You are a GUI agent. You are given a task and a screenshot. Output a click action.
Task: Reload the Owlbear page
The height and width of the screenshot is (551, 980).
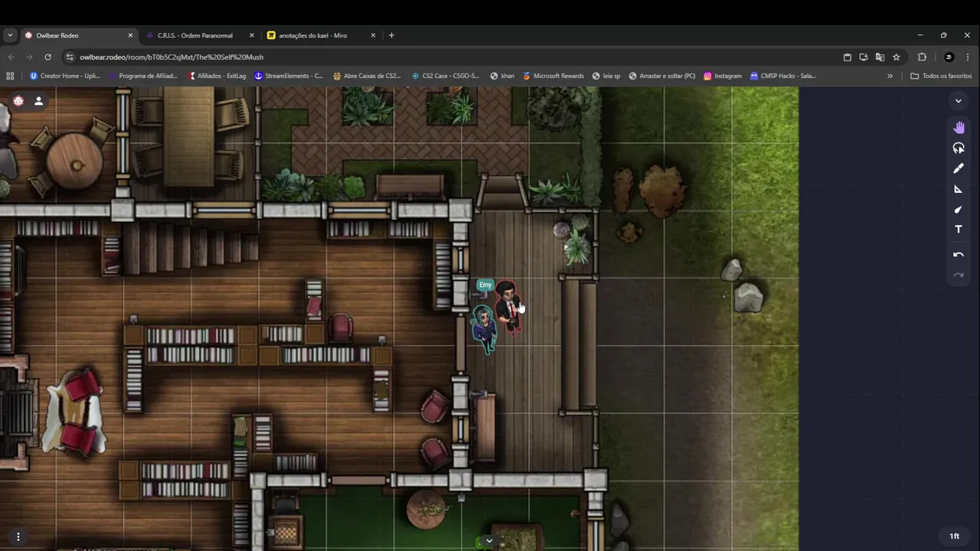[47, 57]
